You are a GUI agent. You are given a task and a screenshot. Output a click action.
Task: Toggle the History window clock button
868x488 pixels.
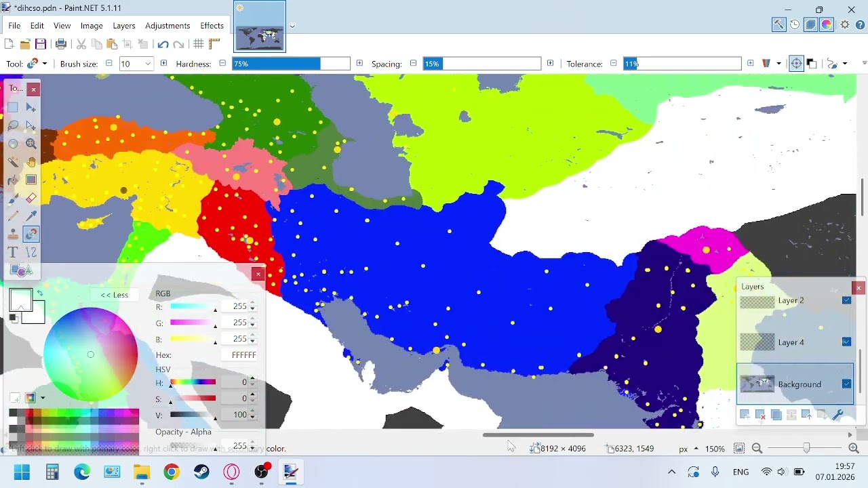tap(795, 24)
